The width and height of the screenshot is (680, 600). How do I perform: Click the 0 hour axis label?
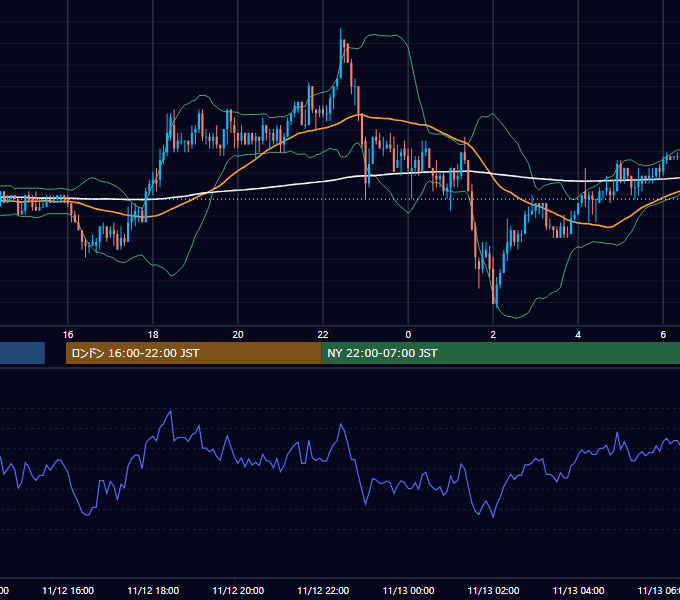click(x=408, y=334)
